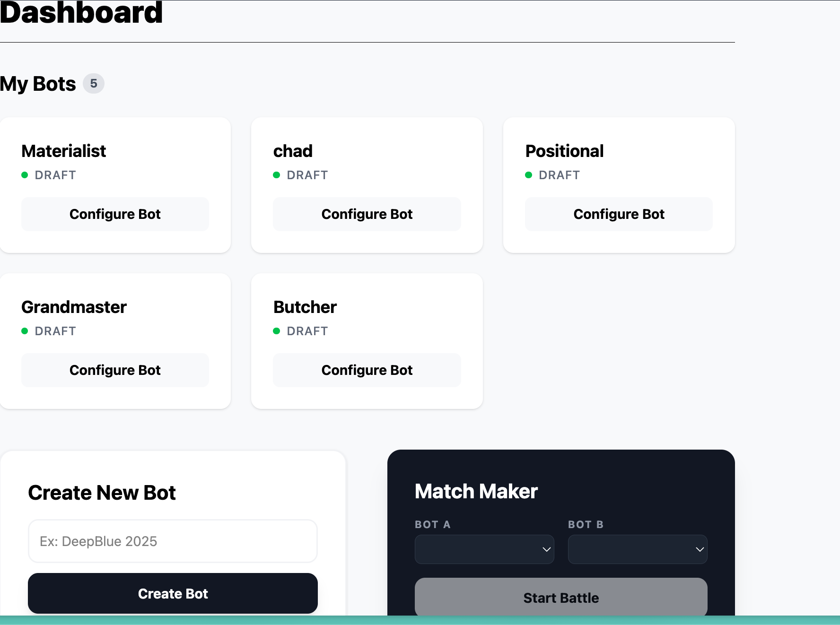Viewport: 840px width, 625px height.
Task: Configure the Materialist bot
Action: [115, 214]
